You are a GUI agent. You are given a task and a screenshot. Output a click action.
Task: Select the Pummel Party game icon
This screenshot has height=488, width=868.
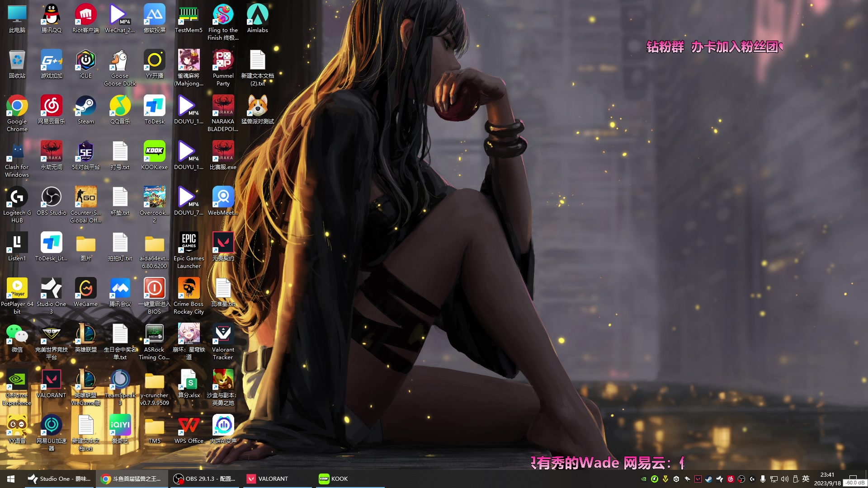click(x=223, y=68)
